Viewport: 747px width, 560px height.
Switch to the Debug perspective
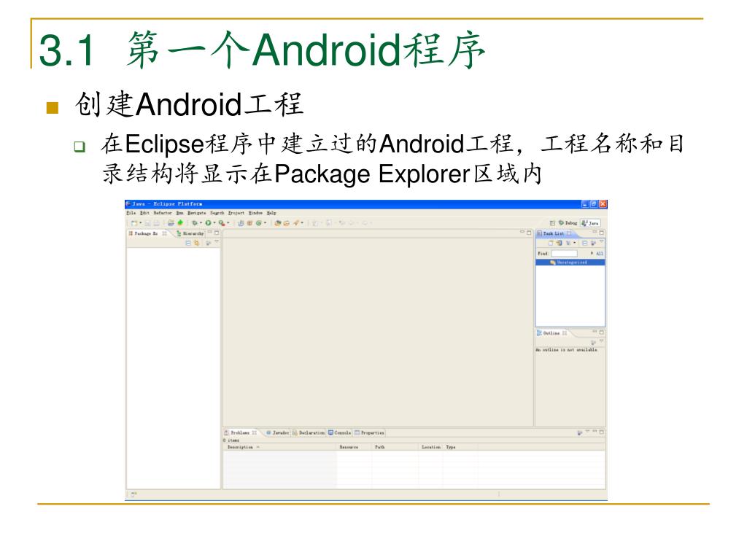(568, 223)
